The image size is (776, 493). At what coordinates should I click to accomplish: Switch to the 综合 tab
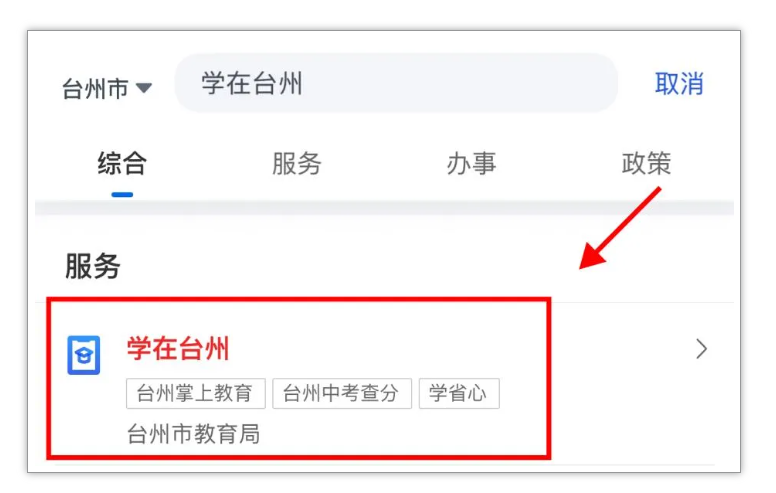pyautogui.click(x=122, y=163)
